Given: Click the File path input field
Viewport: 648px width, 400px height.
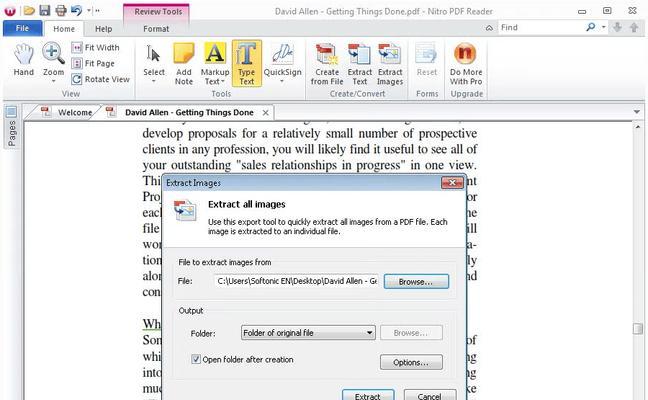Looking at the screenshot, I should 296,281.
